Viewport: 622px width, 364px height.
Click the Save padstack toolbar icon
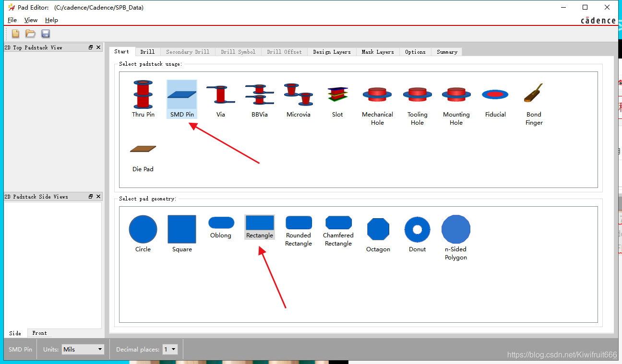[x=46, y=34]
